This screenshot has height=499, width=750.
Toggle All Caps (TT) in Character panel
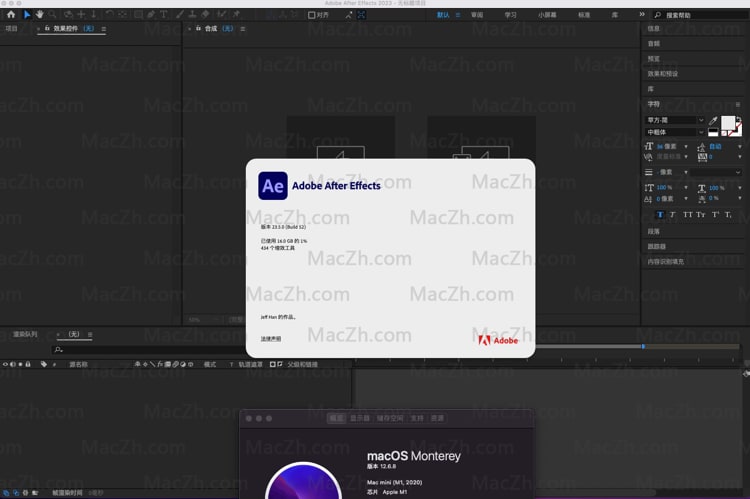click(687, 215)
